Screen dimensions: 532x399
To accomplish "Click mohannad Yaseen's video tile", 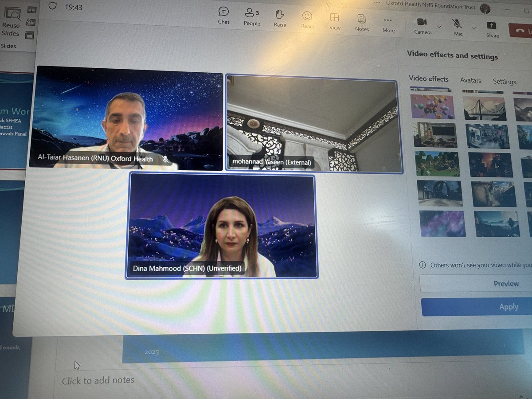I will pyautogui.click(x=314, y=123).
